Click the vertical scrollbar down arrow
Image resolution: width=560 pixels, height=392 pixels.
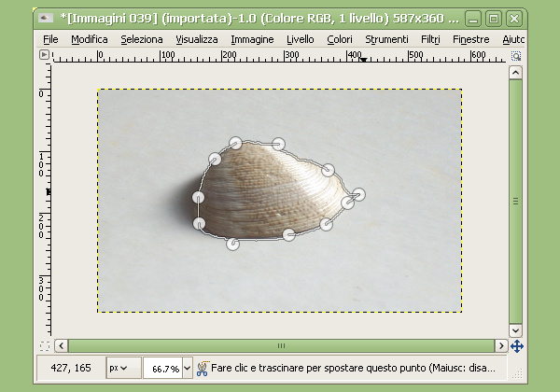pyautogui.click(x=516, y=330)
